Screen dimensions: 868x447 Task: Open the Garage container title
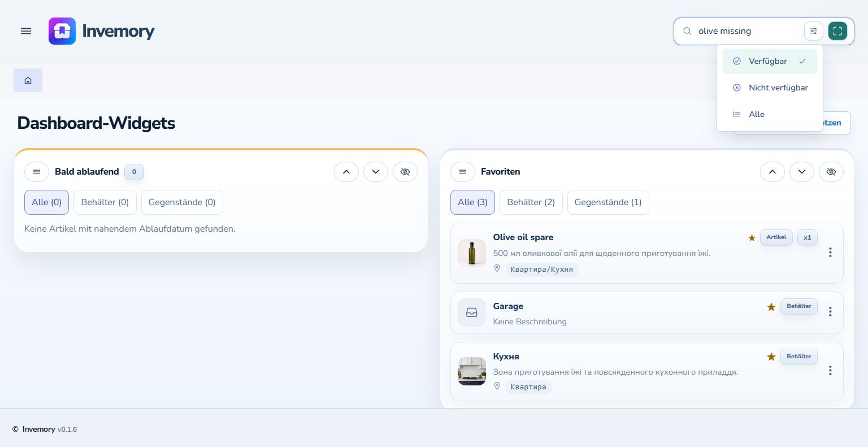tap(508, 306)
